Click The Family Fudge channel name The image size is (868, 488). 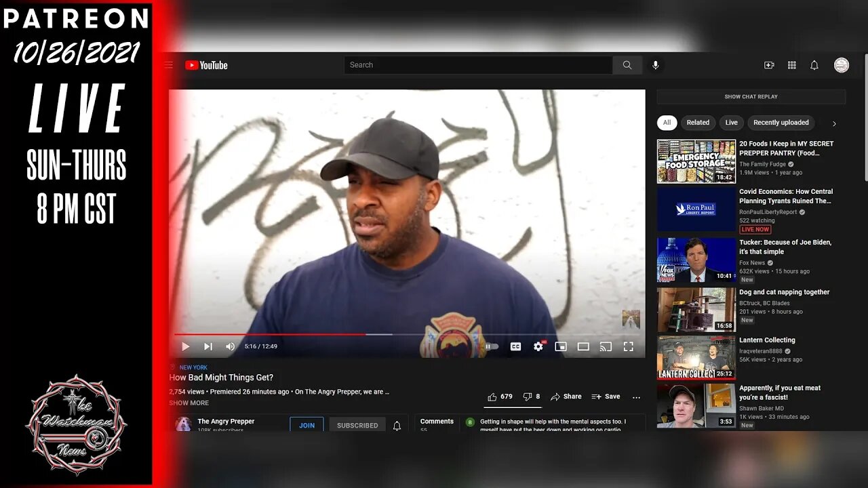pos(762,164)
